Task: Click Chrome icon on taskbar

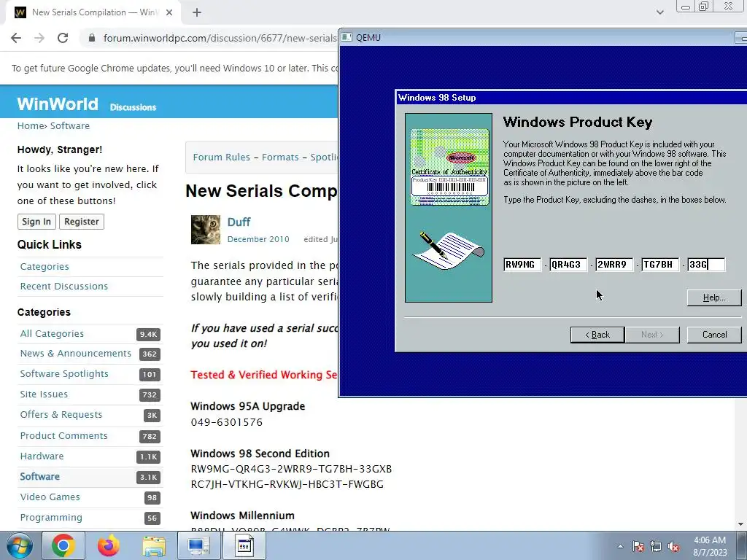Action: tap(63, 545)
